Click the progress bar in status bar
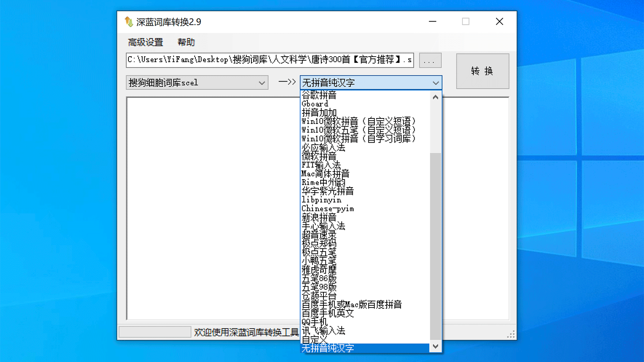 [155, 332]
